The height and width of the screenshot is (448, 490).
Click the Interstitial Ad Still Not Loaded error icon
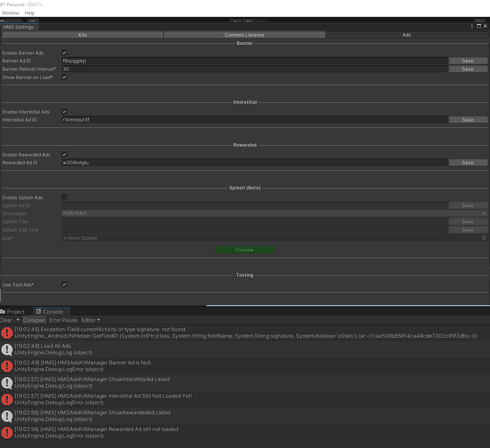click(7, 399)
